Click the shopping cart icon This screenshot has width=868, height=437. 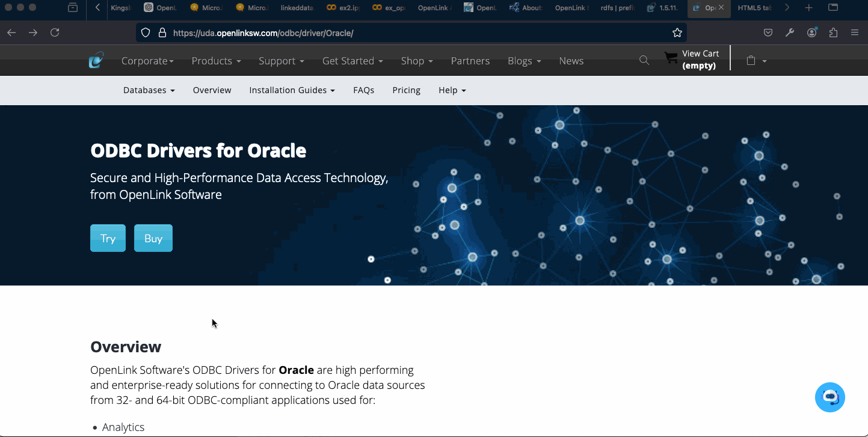pyautogui.click(x=671, y=58)
